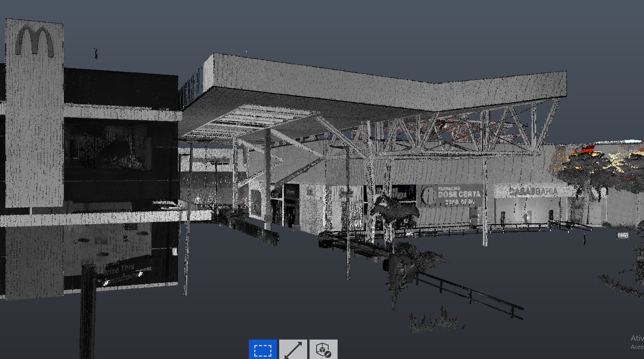This screenshot has height=359, width=644.
Task: Click the small white sign at far right
Action: pos(622,236)
